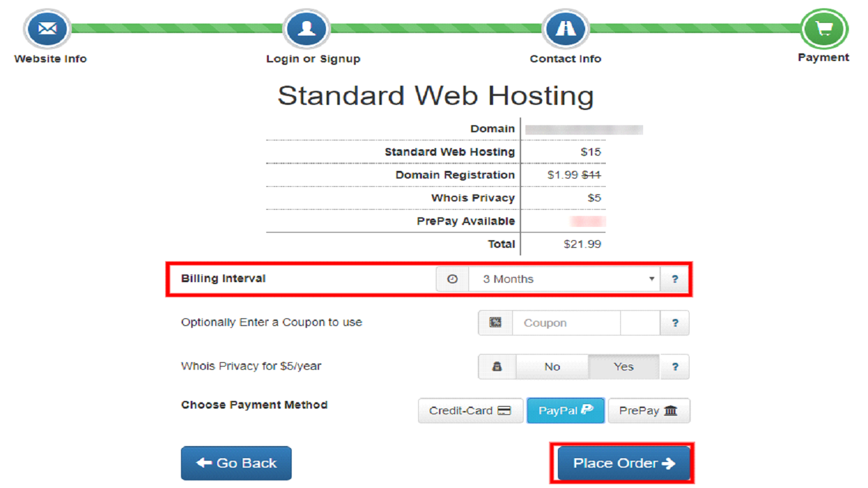The width and height of the screenshot is (868, 488).
Task: Click the Website Info envelope icon
Action: tap(46, 28)
